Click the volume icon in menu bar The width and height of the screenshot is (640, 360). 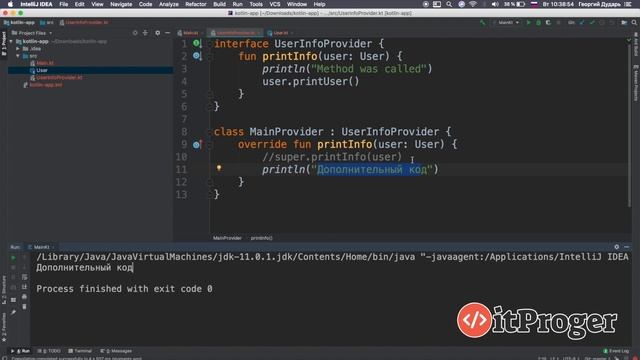pos(495,4)
